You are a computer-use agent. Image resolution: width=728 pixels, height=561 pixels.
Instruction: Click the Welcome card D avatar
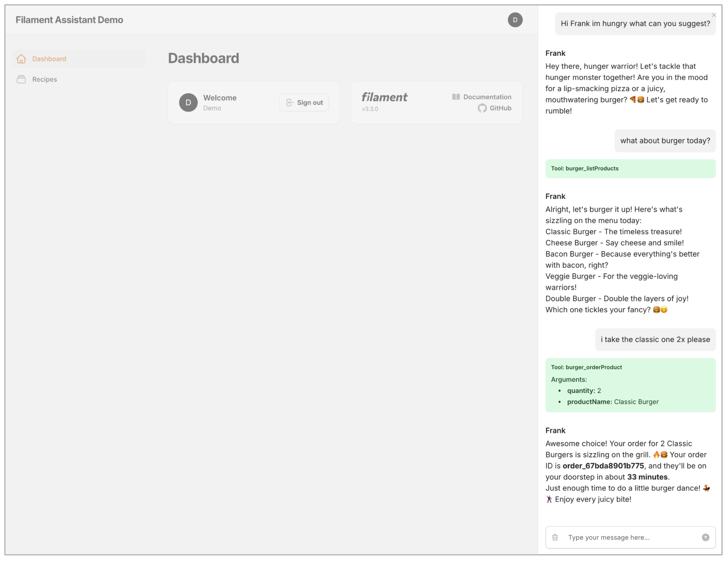pos(188,102)
